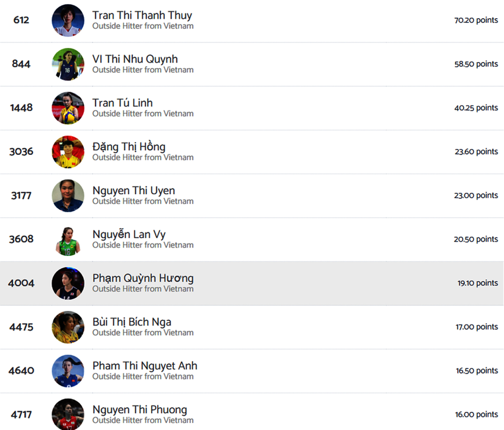
Task: Go to Nguyen Thi Uyen's profile
Action: pyautogui.click(x=134, y=190)
